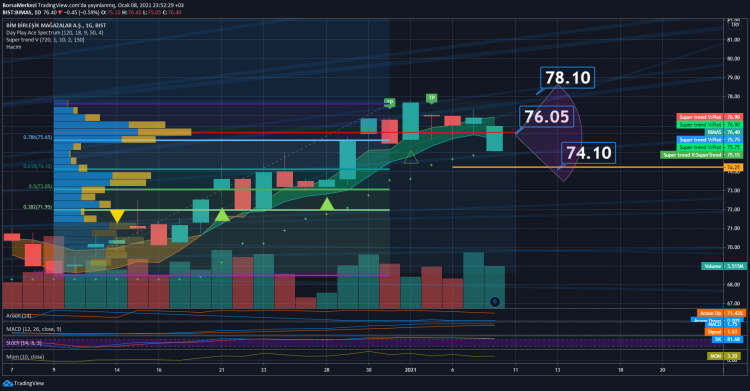Click the green Super trend V:Plot 76.90 tag
The height and width of the screenshot is (391, 750).
(x=709, y=124)
